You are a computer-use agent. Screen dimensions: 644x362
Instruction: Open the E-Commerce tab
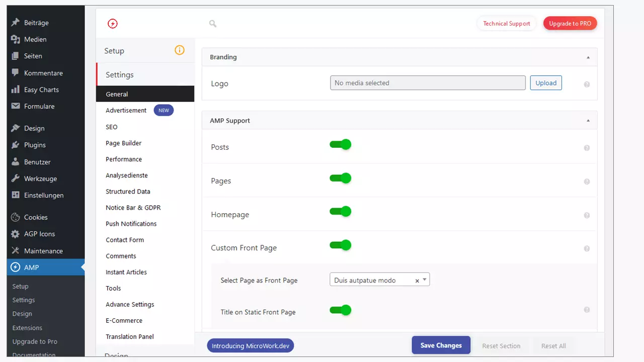tap(124, 320)
